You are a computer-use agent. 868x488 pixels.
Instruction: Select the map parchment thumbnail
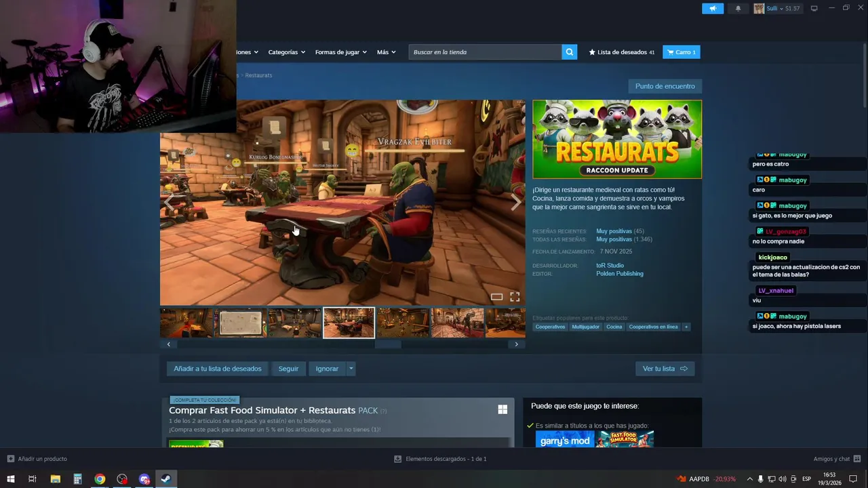point(241,323)
